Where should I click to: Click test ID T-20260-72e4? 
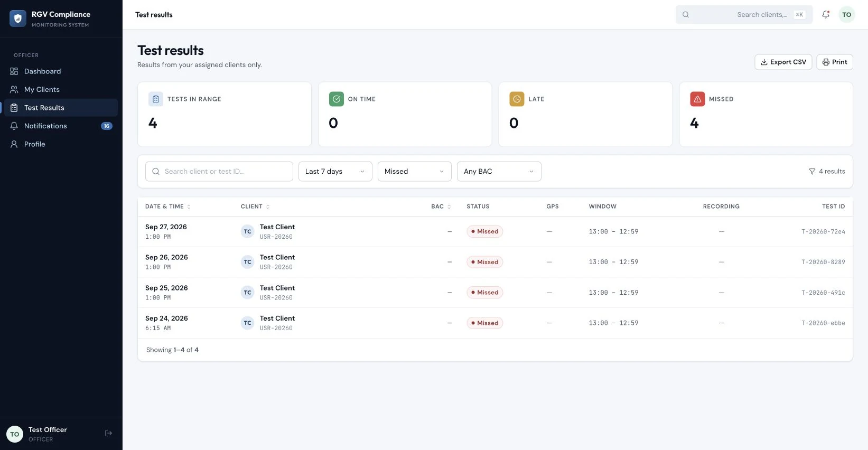click(823, 232)
